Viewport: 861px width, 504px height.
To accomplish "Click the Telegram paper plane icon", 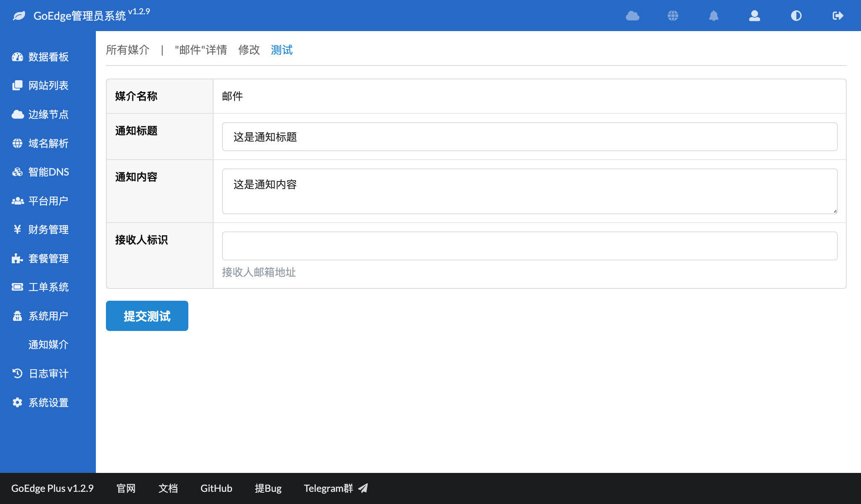I will pyautogui.click(x=363, y=488).
